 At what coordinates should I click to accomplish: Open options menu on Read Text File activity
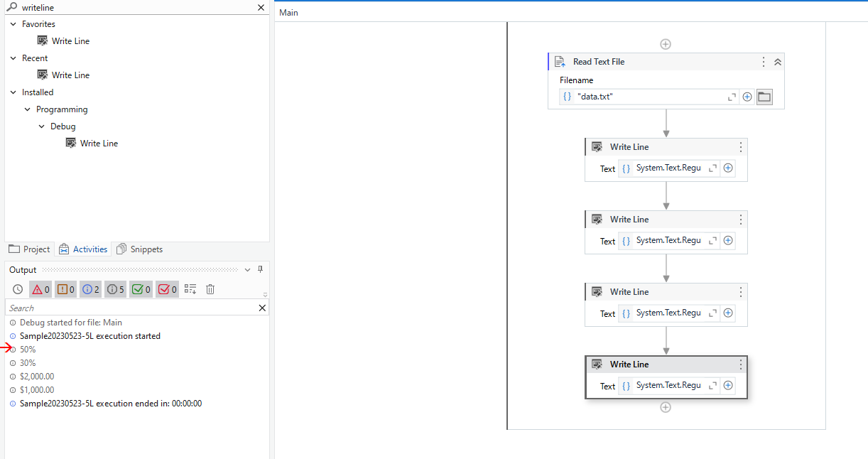tap(763, 62)
